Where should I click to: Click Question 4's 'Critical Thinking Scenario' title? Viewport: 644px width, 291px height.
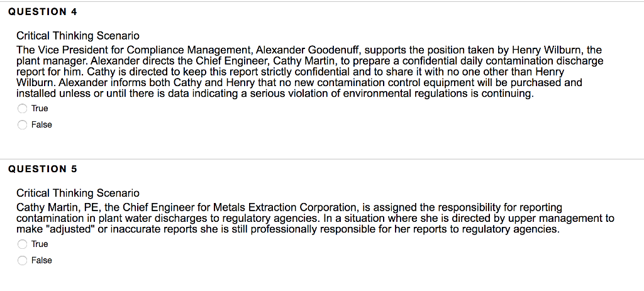[78, 36]
